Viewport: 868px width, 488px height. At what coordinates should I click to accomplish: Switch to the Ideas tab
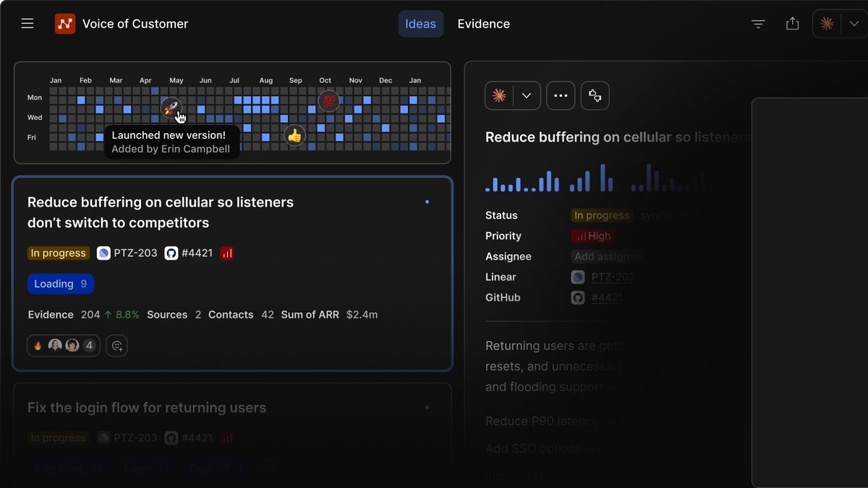(421, 24)
